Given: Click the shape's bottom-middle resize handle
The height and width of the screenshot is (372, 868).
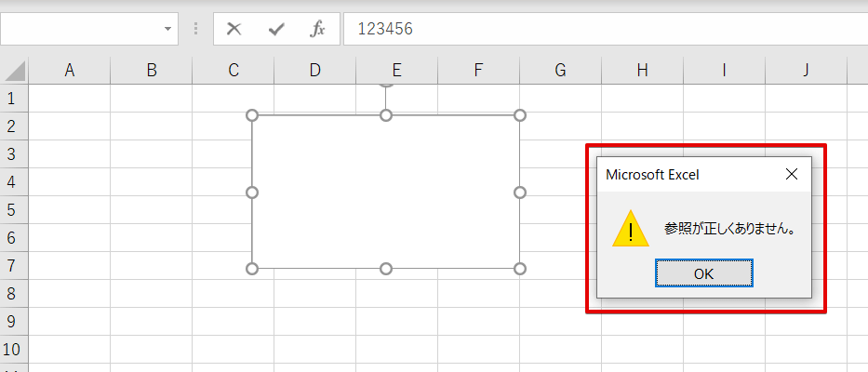Looking at the screenshot, I should pos(386,269).
